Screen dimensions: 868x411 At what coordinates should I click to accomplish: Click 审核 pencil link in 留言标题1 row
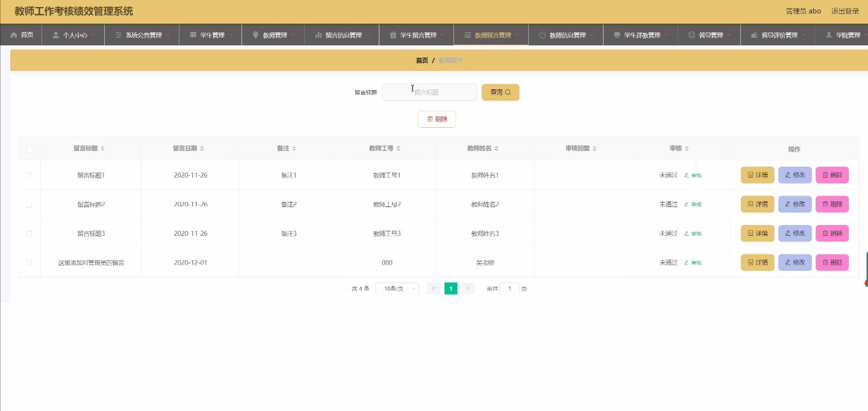coord(693,175)
